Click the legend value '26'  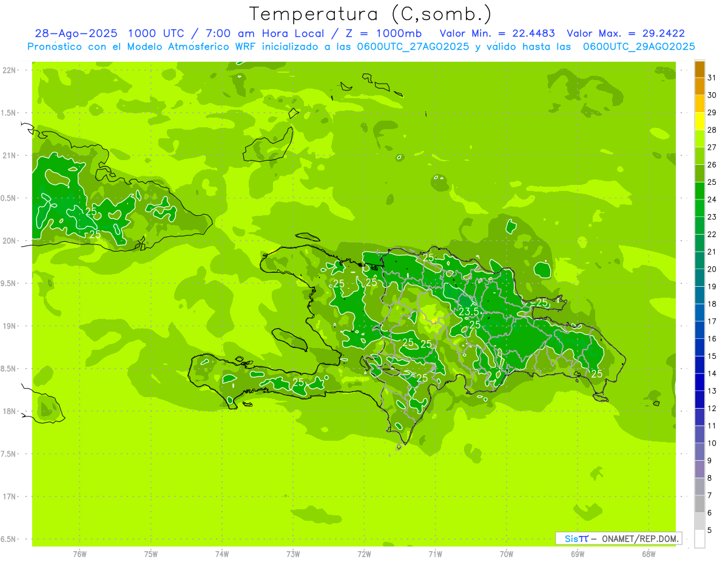pos(712,165)
